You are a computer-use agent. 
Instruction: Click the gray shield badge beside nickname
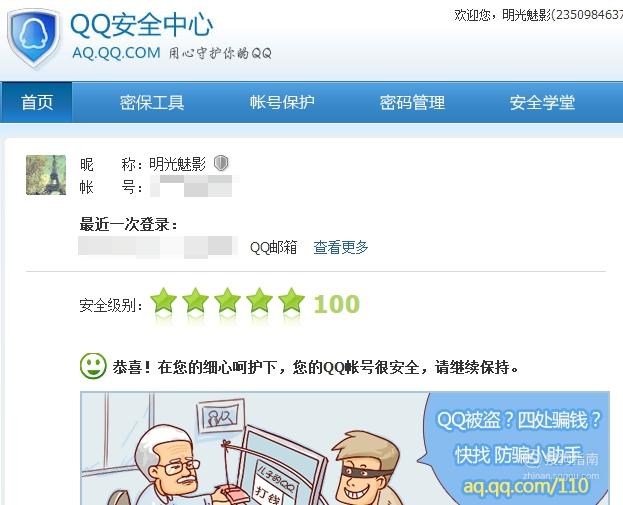[x=221, y=163]
